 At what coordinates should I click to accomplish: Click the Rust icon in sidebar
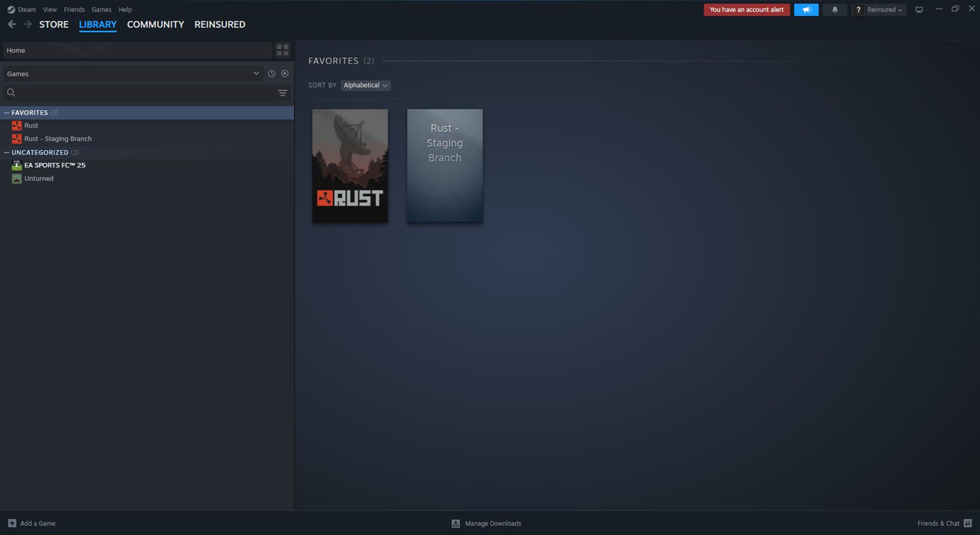[17, 126]
